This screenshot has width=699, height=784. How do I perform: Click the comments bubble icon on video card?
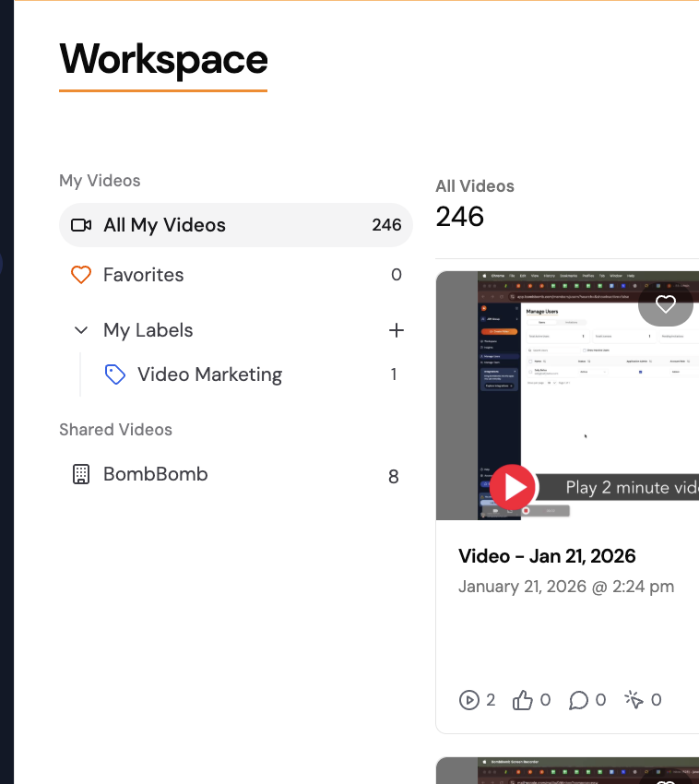[578, 700]
